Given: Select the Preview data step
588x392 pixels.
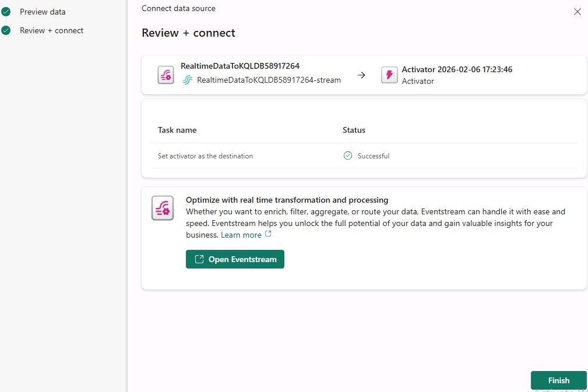Looking at the screenshot, I should pyautogui.click(x=43, y=12).
